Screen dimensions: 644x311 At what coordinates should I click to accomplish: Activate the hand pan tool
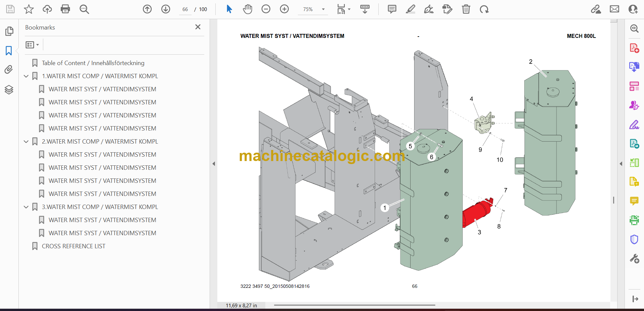click(248, 9)
